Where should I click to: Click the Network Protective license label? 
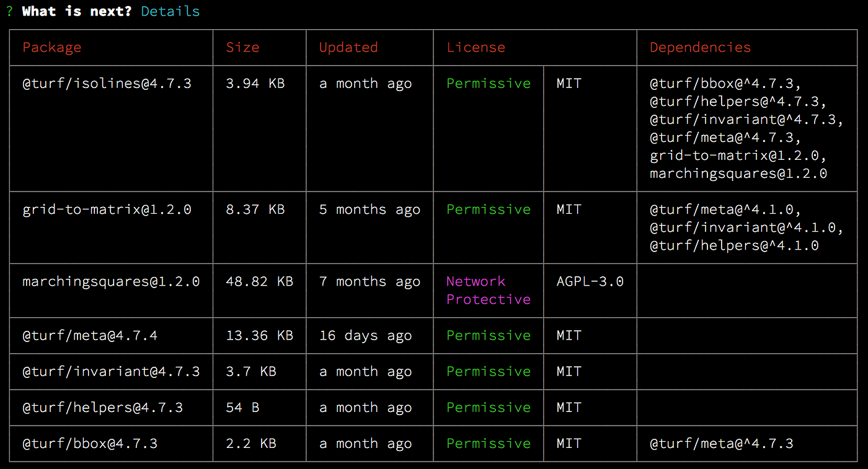(489, 291)
